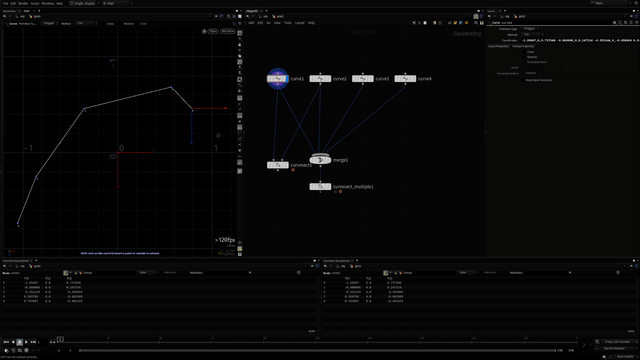Click the gear icon in parameter pane
The height and width of the screenshot is (360, 640).
[615, 23]
